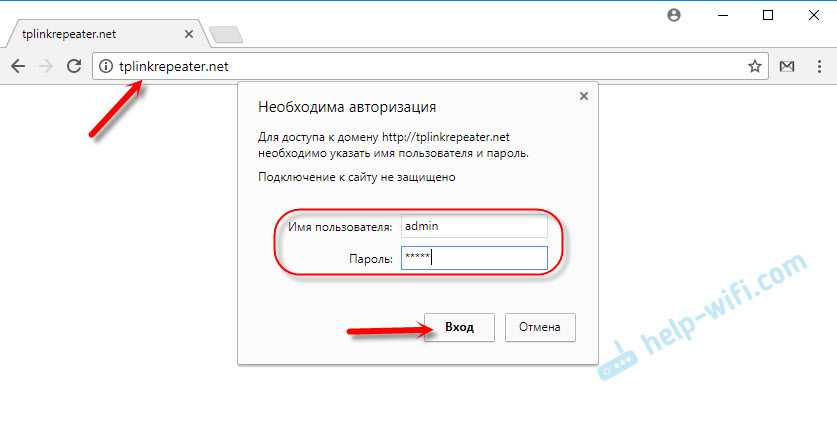Screen dimensions: 837x422
Task: Reload the tplinkrepeater.net page
Action: [74, 66]
